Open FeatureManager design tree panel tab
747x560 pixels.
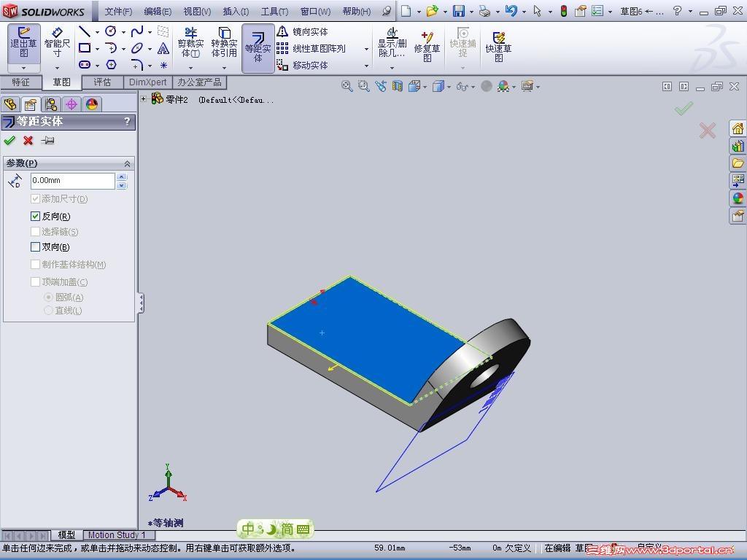point(10,104)
